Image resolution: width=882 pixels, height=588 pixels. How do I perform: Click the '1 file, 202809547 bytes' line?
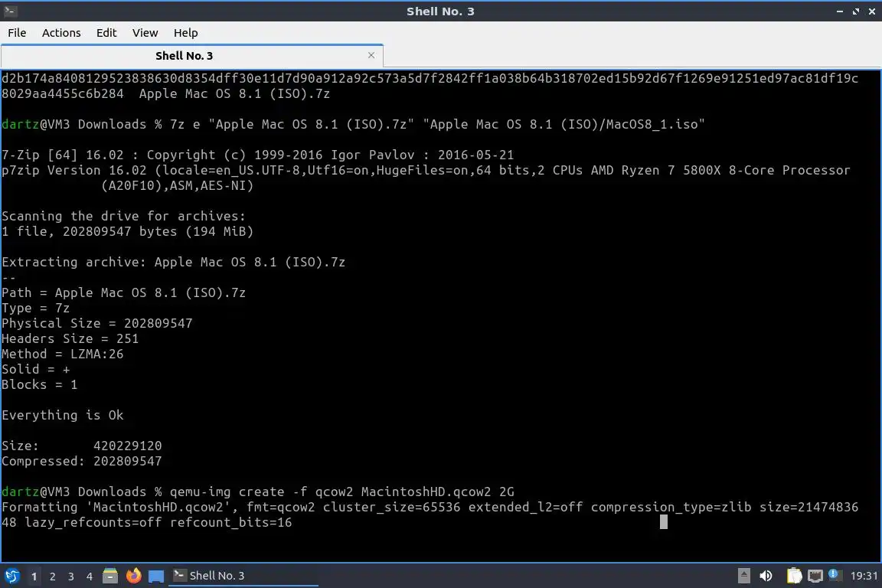coord(128,232)
